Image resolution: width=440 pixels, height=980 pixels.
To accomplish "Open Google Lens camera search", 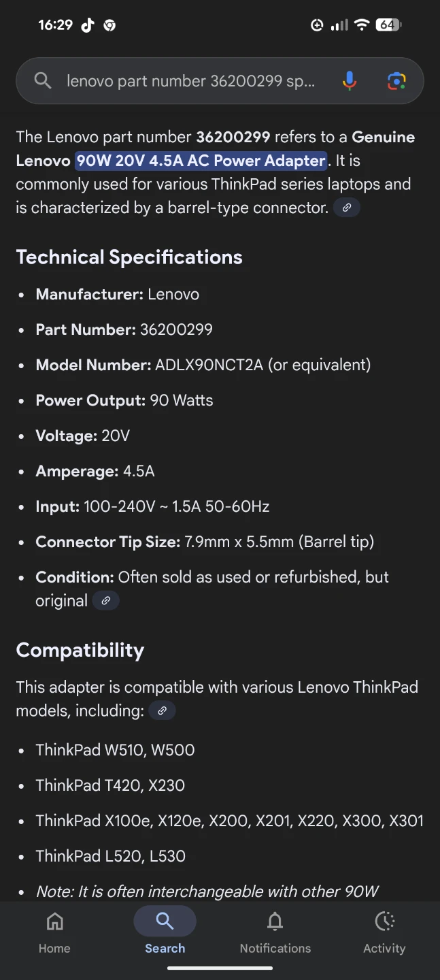I will tap(396, 81).
